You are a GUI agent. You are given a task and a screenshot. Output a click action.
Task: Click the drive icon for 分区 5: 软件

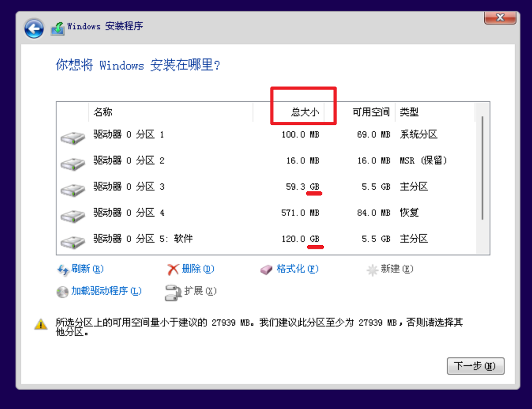[x=73, y=242]
